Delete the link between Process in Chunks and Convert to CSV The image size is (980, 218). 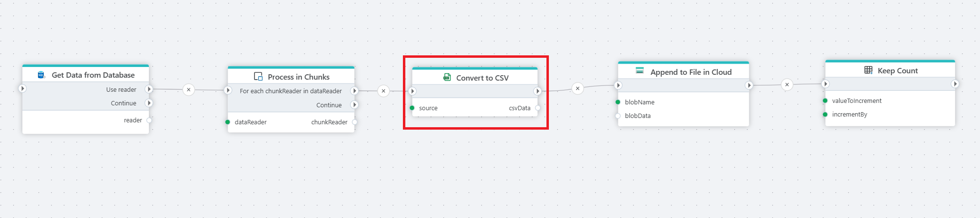(x=383, y=91)
